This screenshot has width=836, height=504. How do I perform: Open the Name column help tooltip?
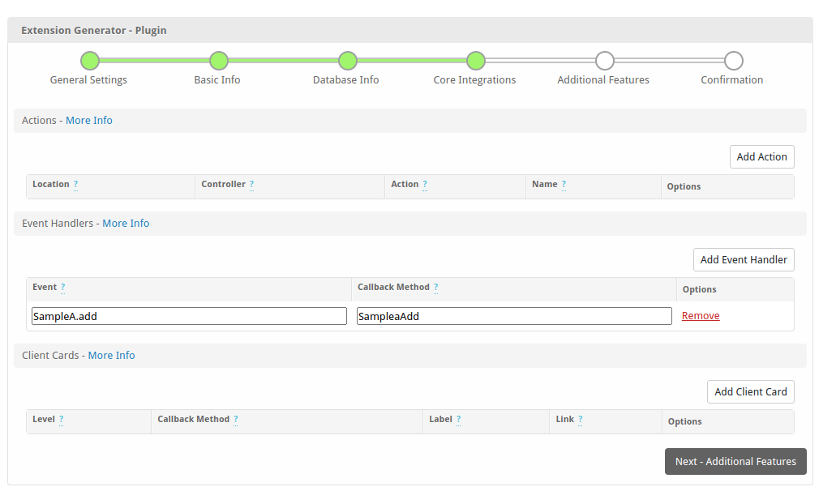564,184
